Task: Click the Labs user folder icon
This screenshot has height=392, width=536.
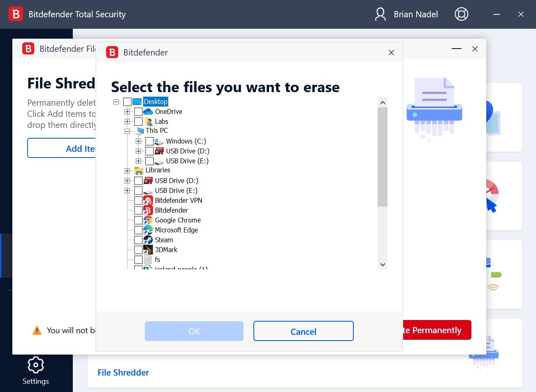Action: (148, 121)
